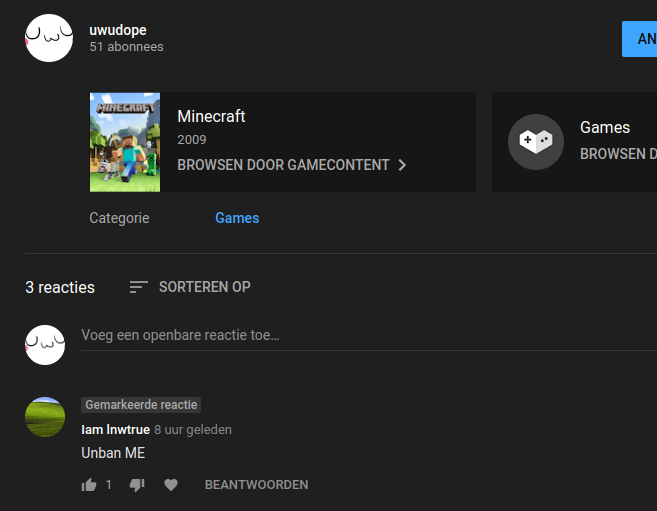Image resolution: width=657 pixels, height=511 pixels.
Task: Click the '51 abonnees' text
Action: (126, 46)
